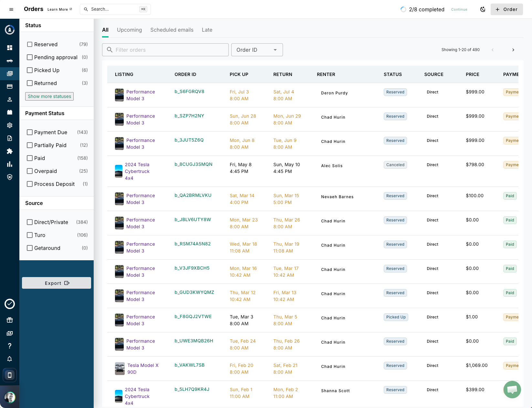Click the Picked Up status badge in table
Screen dimensions: 532x408
pyautogui.click(x=396, y=317)
